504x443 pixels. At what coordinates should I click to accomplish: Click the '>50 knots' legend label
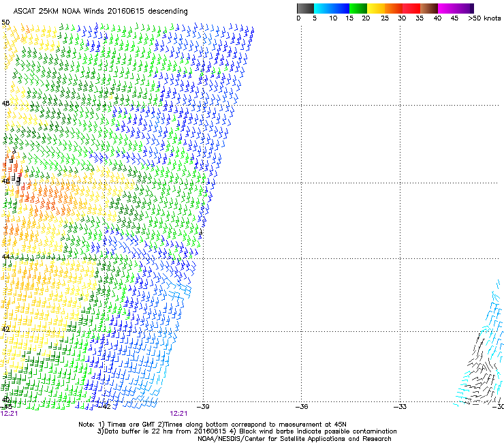point(484,18)
